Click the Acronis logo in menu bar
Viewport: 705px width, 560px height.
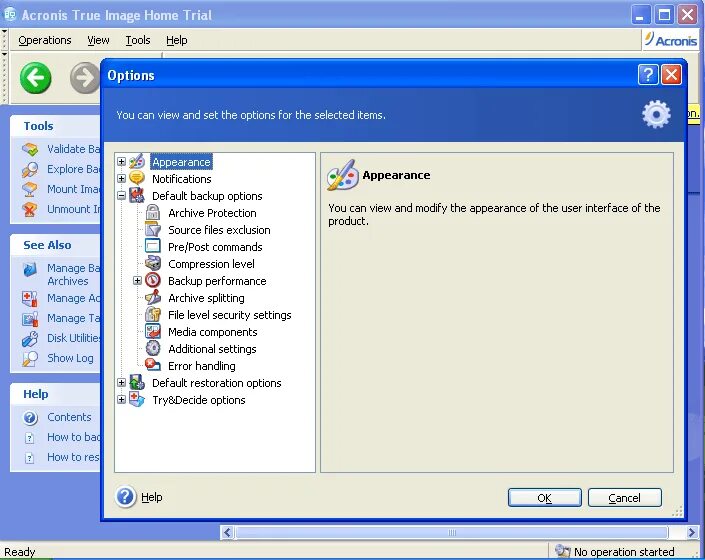click(x=670, y=40)
